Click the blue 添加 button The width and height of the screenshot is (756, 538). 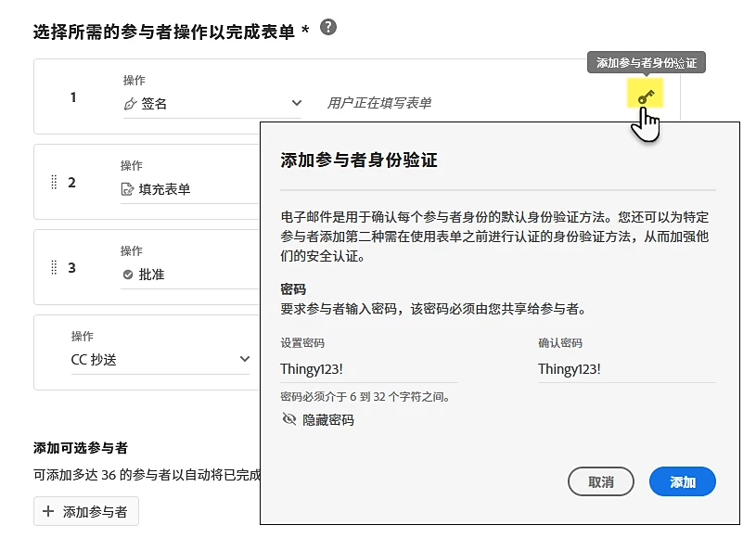[x=682, y=481]
